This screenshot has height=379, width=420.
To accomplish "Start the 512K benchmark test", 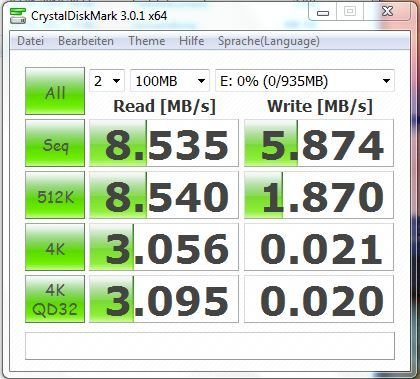I will [55, 195].
